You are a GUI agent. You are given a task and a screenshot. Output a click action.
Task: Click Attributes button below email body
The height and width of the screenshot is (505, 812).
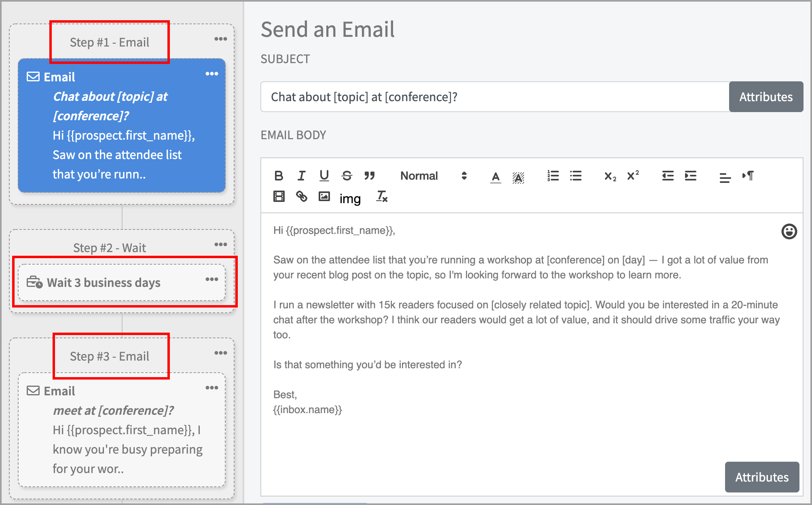(x=761, y=477)
